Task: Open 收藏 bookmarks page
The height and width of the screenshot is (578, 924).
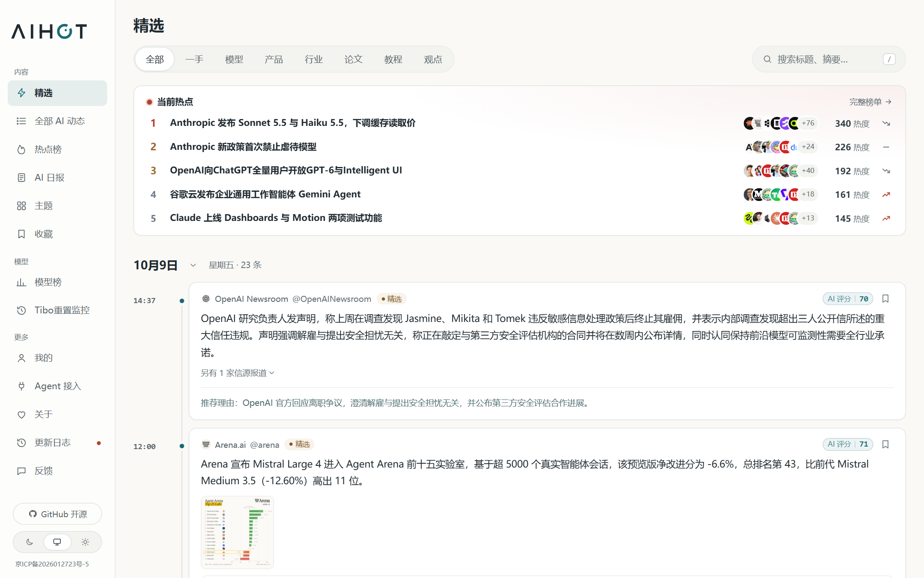Action: [57, 234]
